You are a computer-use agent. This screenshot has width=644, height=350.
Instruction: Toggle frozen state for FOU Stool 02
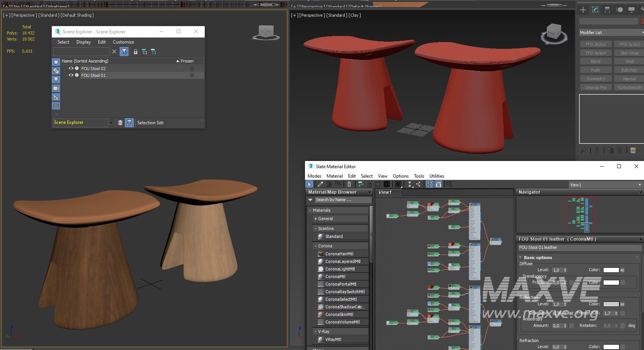click(192, 69)
